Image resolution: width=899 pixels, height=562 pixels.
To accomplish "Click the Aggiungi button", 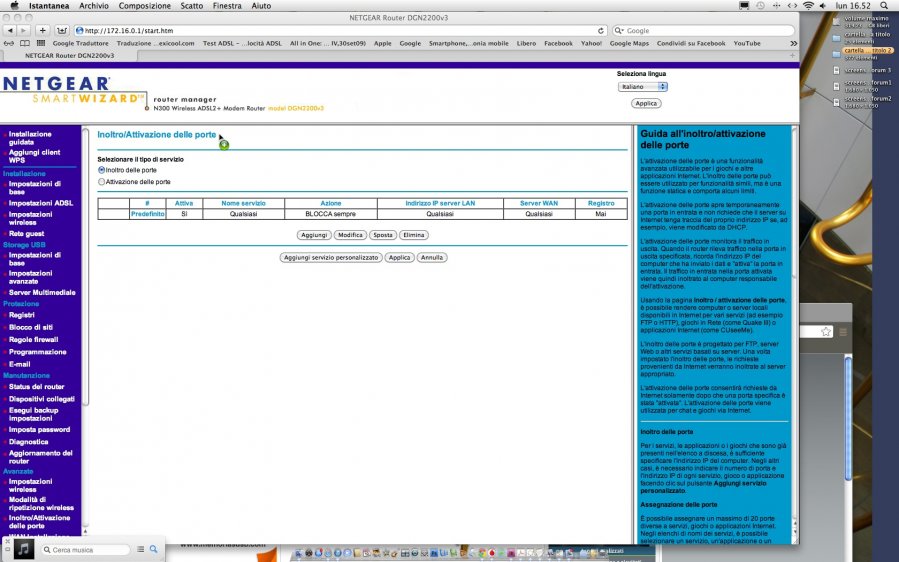I will [x=314, y=235].
